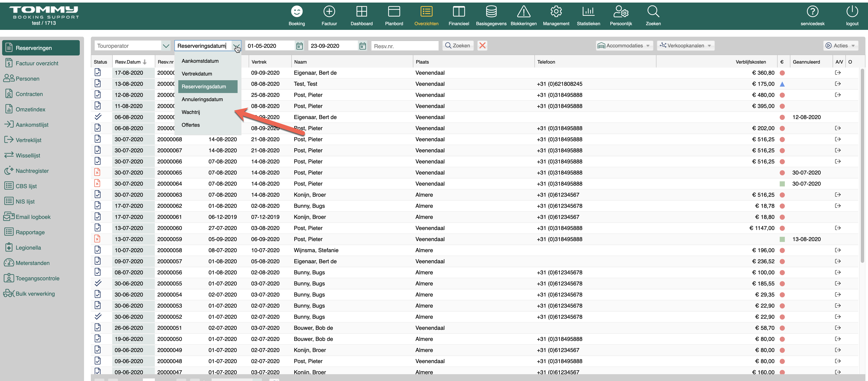Open Factuur overzicht in sidebar
The width and height of the screenshot is (868, 381).
point(41,63)
